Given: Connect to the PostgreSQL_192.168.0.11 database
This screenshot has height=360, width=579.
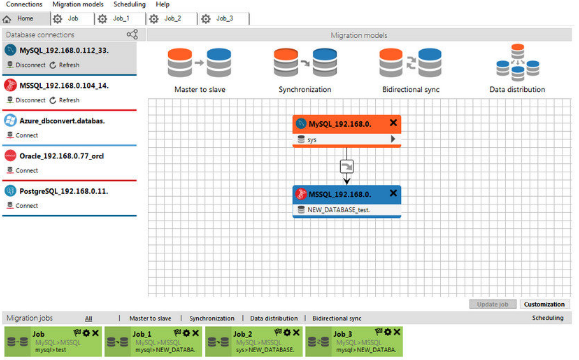Looking at the screenshot, I should (23, 206).
